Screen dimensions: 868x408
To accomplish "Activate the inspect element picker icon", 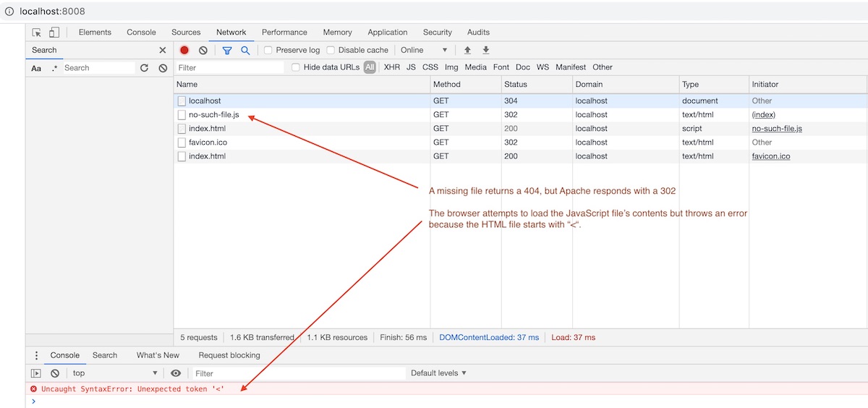I will pos(37,33).
